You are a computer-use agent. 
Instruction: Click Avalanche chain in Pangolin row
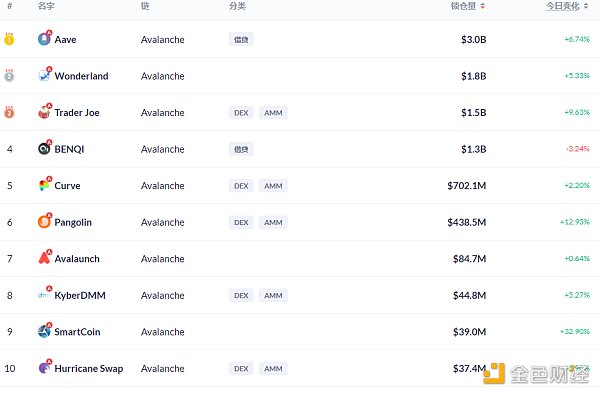(x=163, y=222)
